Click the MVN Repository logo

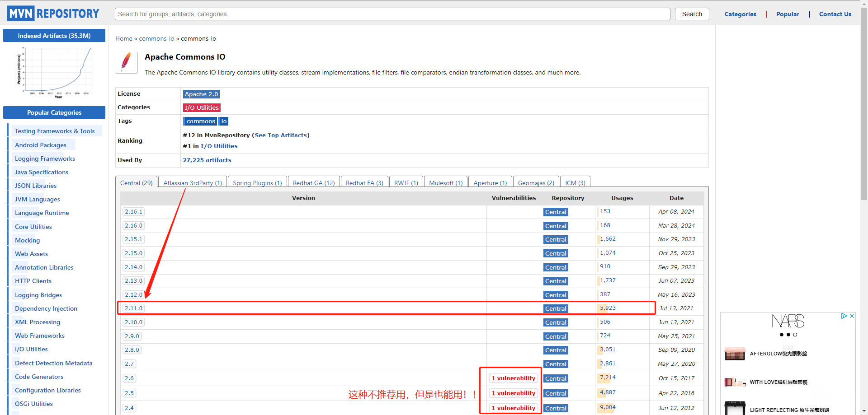coord(53,14)
